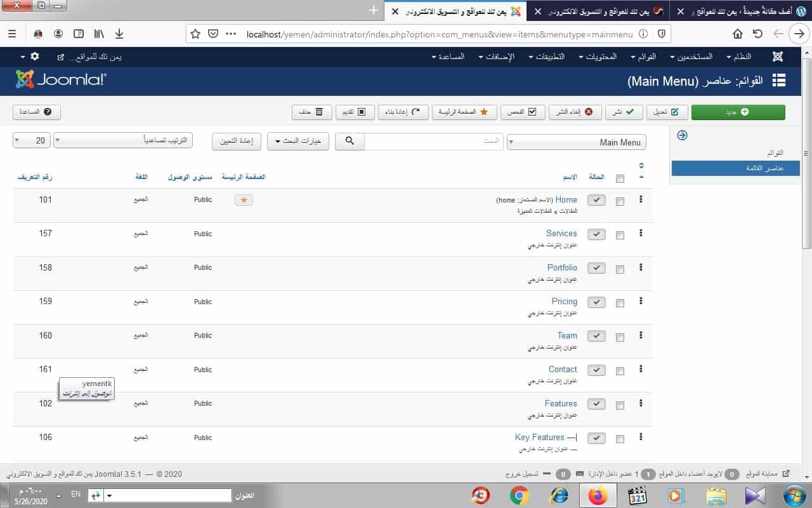Expand the خيارات البحث search tools dropdown
Screen dimensions: 812x508
298,142
